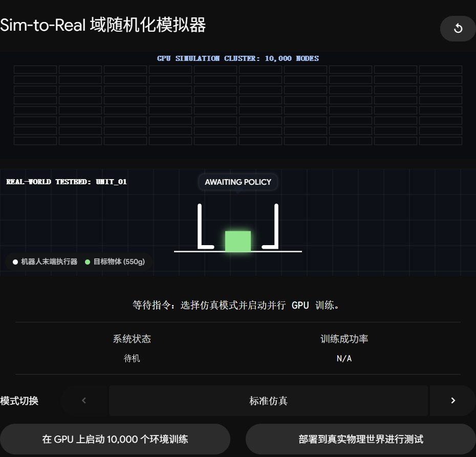Image resolution: width=476 pixels, height=457 pixels.
Task: Select the 标准仿真 mode display field
Action: click(x=268, y=401)
